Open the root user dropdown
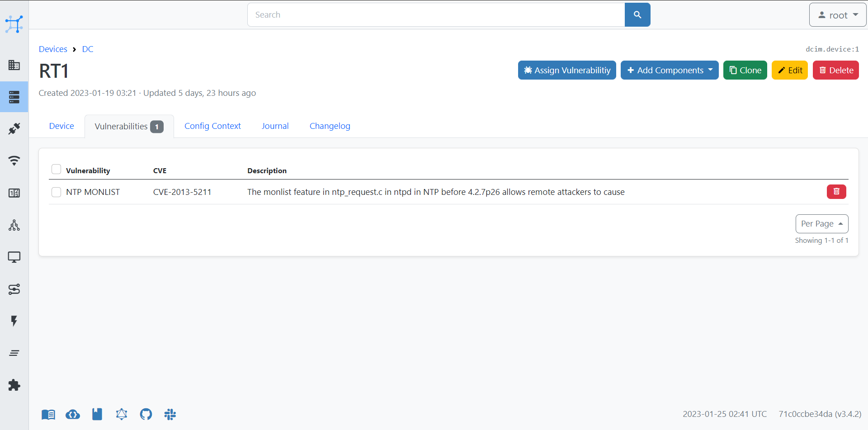Image resolution: width=868 pixels, height=430 pixels. click(x=838, y=15)
